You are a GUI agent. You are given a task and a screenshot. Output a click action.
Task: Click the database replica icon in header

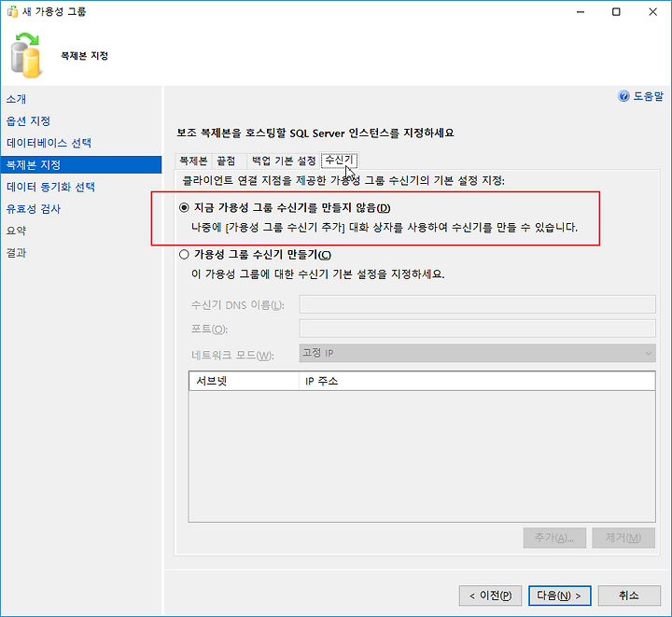(26, 56)
